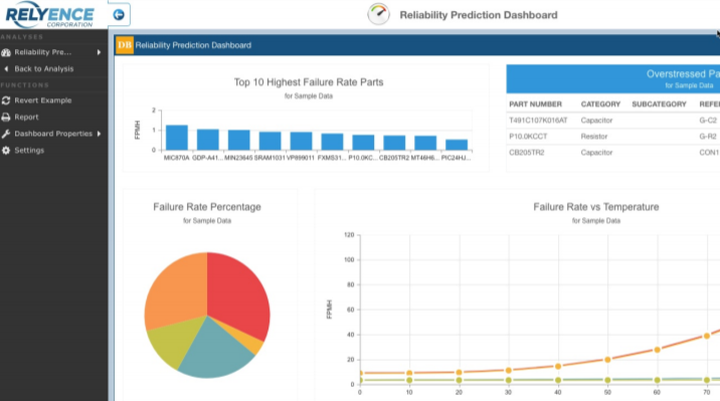
Task: Select the Revert Example label
Action: (x=43, y=100)
